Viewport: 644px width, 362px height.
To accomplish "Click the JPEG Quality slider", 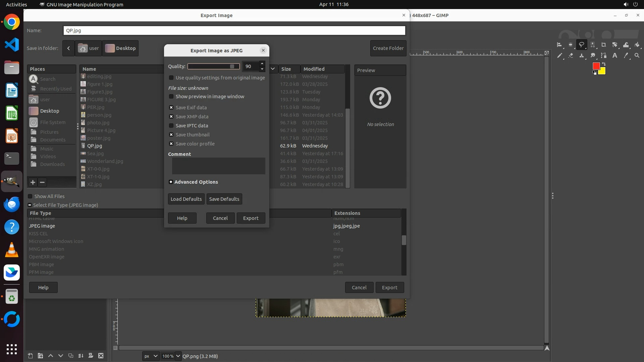I will (213, 66).
